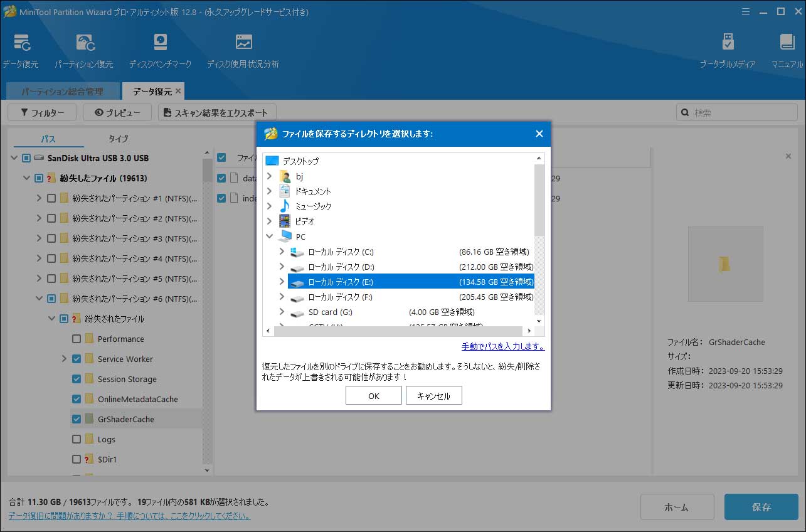The image size is (806, 532).
Task: Select the ローカル ディスク (E:) row
Action: (411, 282)
